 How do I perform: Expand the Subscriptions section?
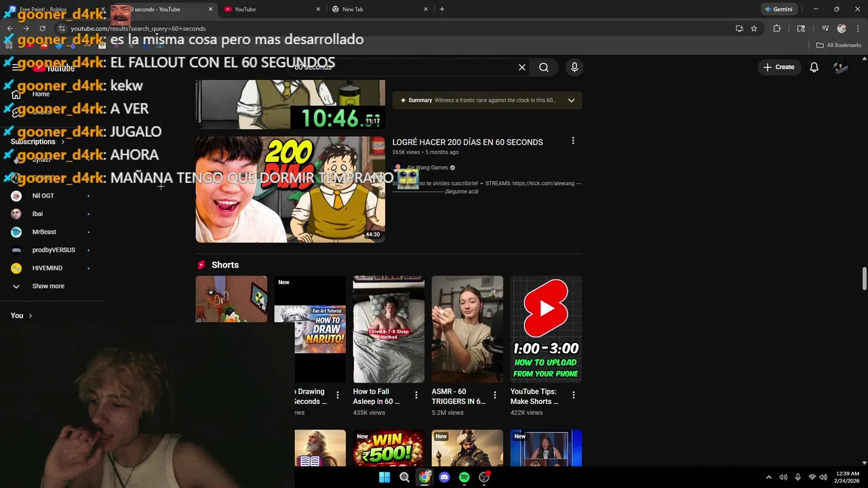pyautogui.click(x=38, y=142)
